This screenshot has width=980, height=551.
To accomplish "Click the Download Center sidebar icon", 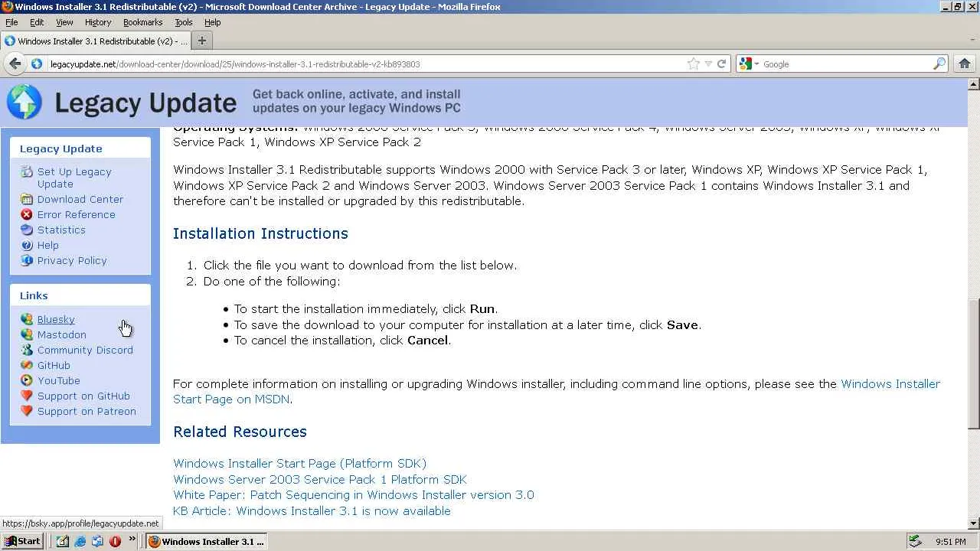I will coord(27,199).
